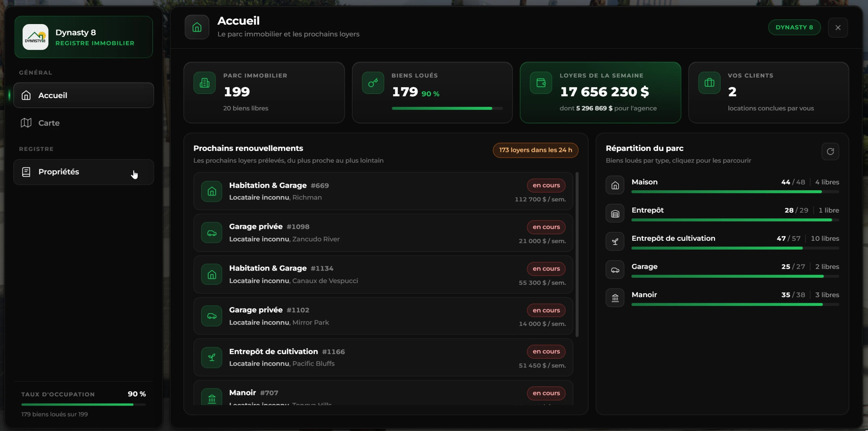The height and width of the screenshot is (431, 868).
Task: Click the Garage 25 / 27 progress bar
Action: tap(735, 276)
